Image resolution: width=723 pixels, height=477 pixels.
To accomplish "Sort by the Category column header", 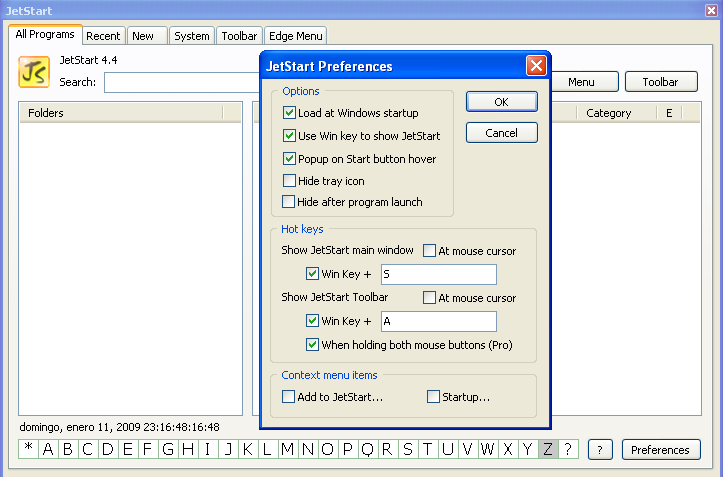I will click(616, 113).
